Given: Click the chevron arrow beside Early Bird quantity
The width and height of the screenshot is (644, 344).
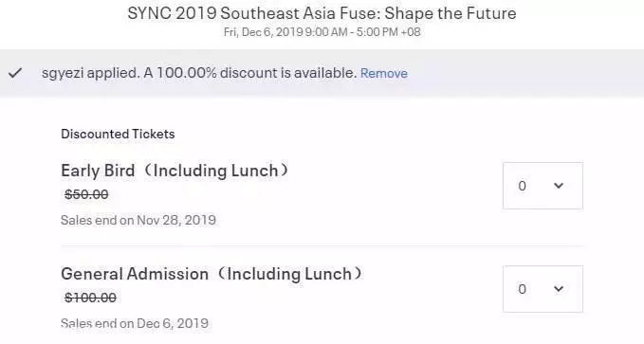Looking at the screenshot, I should pos(558,186).
